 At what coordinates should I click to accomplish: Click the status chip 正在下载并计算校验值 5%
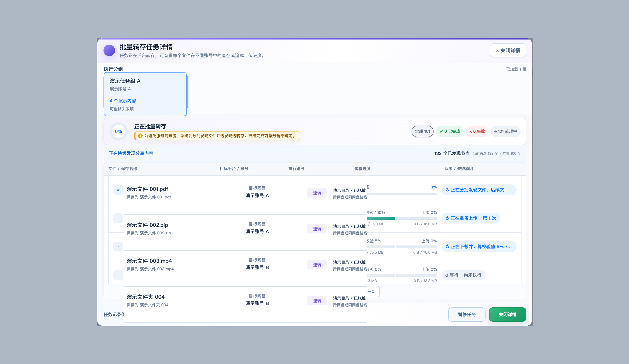pos(479,247)
